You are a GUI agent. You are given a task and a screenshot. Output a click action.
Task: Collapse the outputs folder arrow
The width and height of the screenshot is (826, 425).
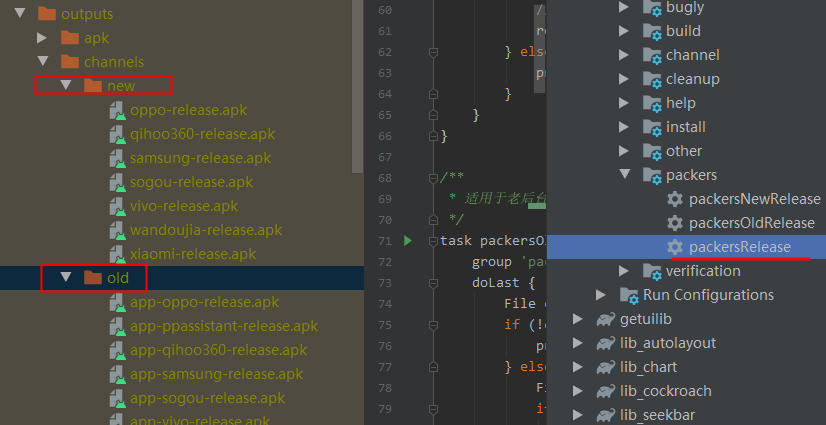tap(20, 13)
